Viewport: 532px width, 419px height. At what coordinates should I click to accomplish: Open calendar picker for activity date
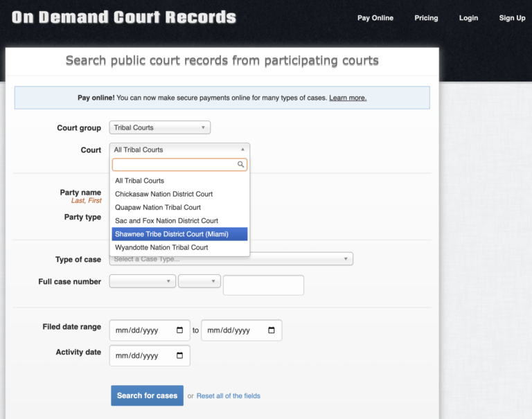[x=179, y=355]
